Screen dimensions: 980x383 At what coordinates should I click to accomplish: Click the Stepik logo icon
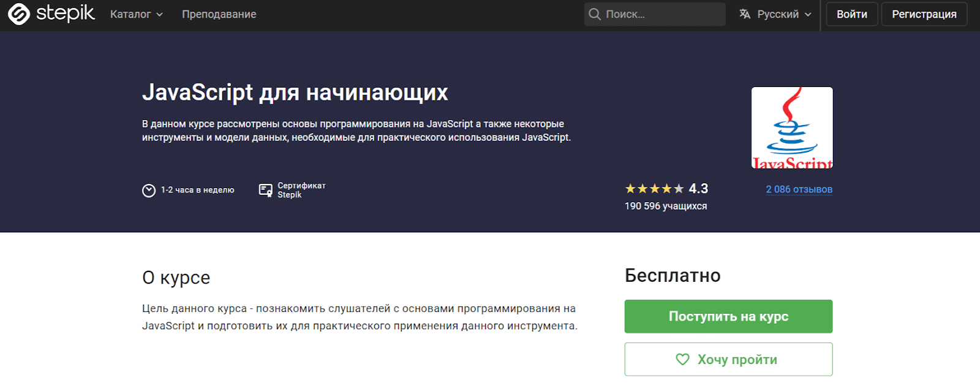pos(18,14)
